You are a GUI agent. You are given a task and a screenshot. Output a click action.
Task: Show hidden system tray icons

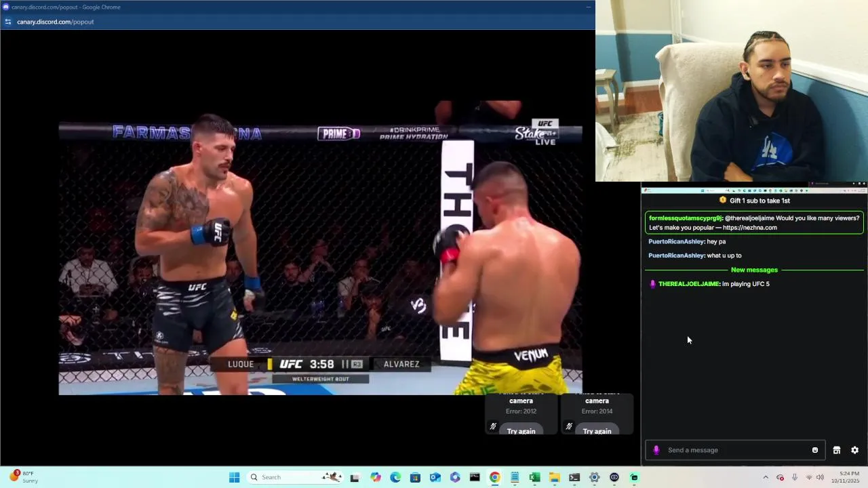[766, 477]
